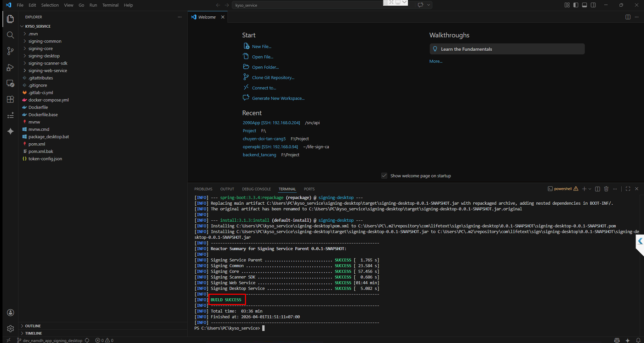Viewport: 644px width, 343px height.
Task: Toggle Show welcome page on startup checkbox
Action: click(384, 176)
